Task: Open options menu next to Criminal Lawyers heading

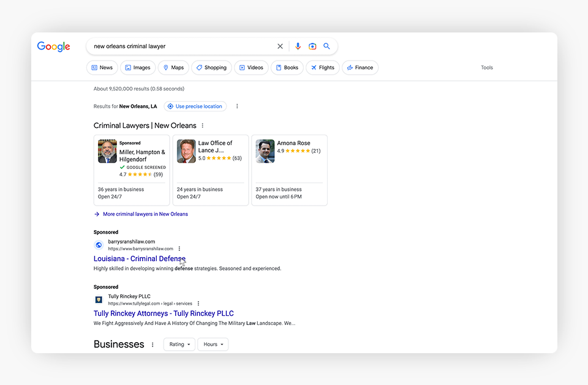Action: coord(203,125)
